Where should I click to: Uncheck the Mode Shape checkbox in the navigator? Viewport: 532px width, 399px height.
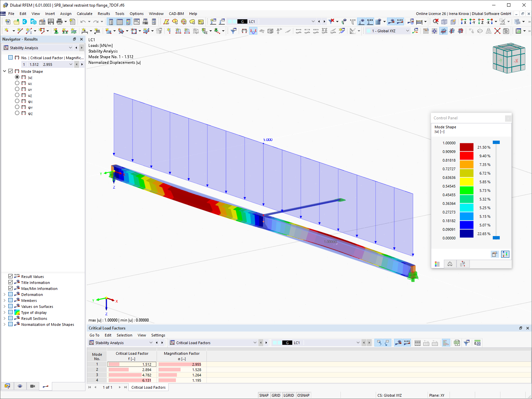tap(10, 71)
